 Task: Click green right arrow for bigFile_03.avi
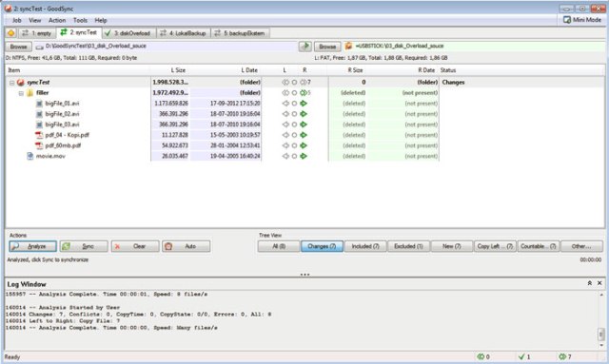pyautogui.click(x=304, y=125)
